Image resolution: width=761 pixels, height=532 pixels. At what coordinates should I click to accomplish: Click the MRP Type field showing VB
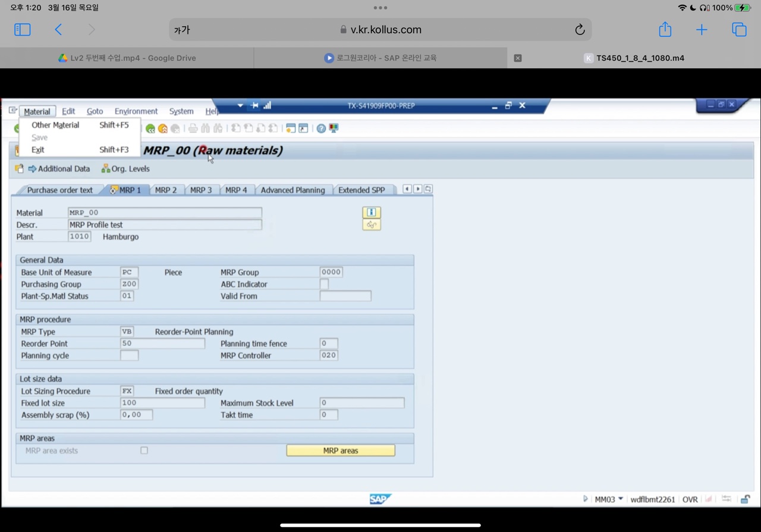[127, 332]
